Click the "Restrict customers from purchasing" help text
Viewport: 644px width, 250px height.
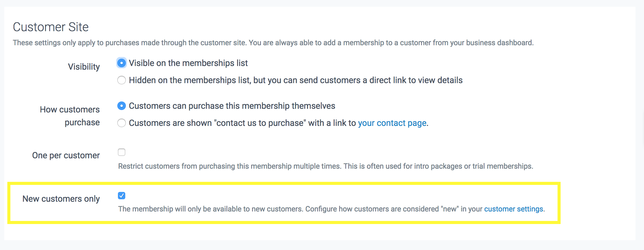tap(325, 166)
